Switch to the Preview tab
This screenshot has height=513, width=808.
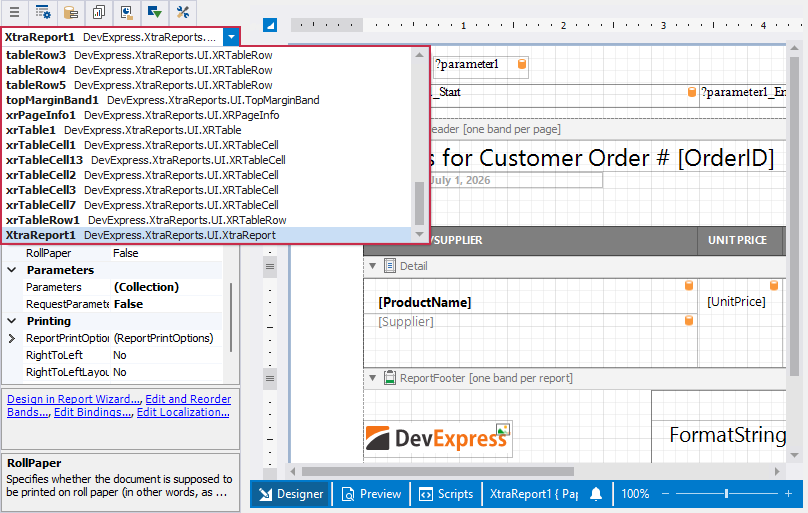[x=372, y=494]
